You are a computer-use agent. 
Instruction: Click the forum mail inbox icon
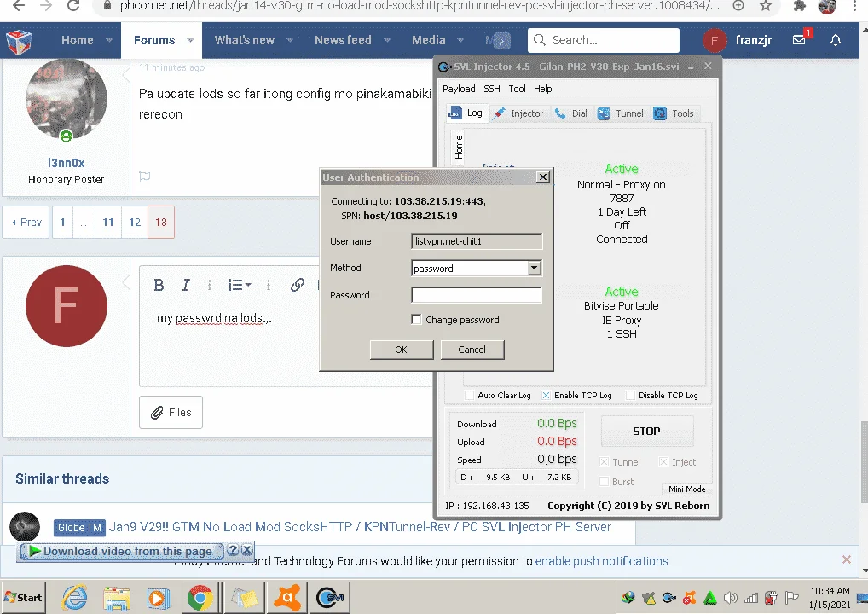tap(799, 40)
